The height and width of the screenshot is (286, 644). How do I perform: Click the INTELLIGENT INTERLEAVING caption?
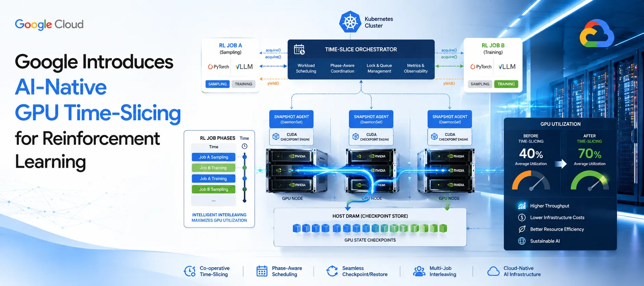pos(219,215)
